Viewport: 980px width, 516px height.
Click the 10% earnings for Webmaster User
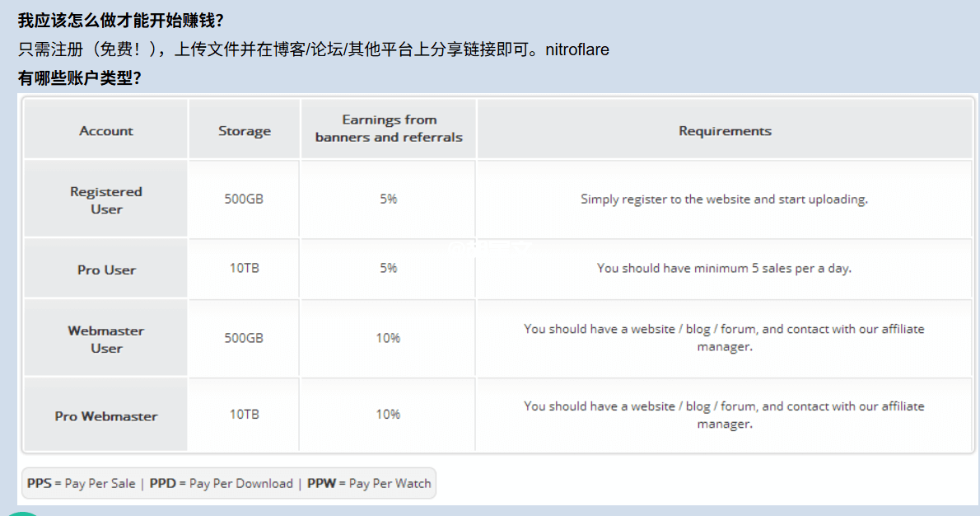pos(389,338)
